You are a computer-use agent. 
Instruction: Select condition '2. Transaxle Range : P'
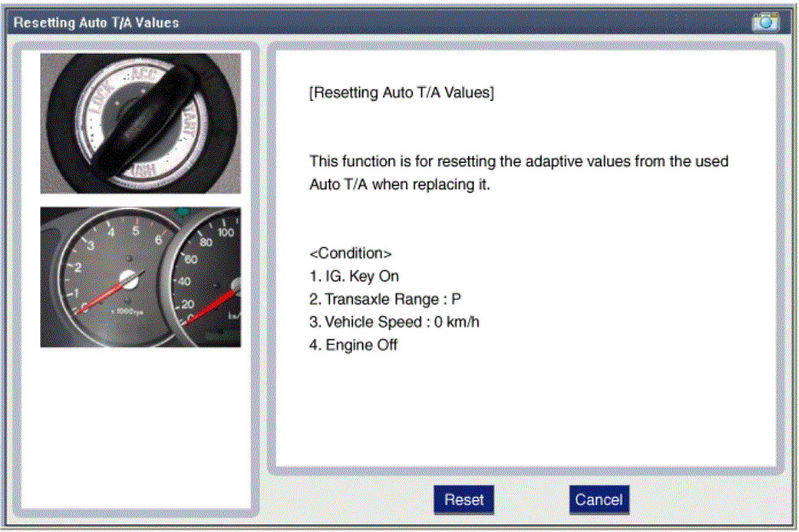click(x=385, y=299)
